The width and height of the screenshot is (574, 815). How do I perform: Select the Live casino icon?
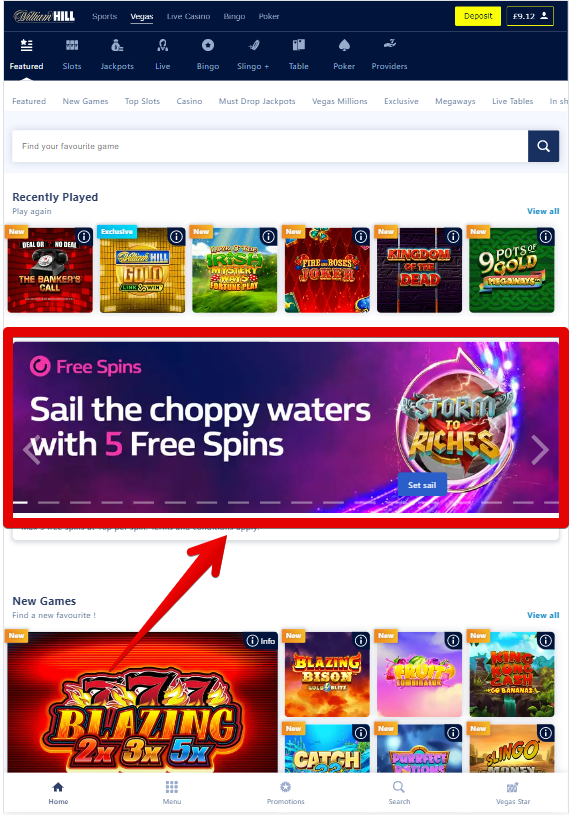tap(163, 46)
